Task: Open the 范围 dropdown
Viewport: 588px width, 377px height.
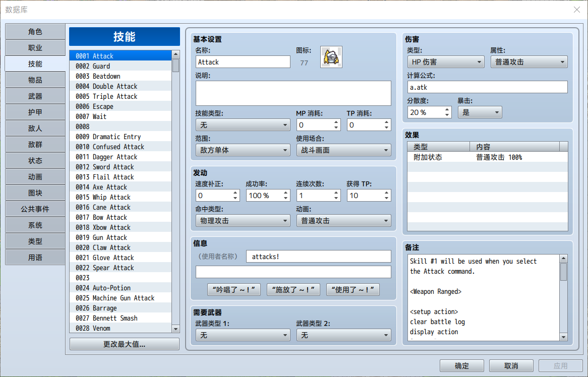Action: pyautogui.click(x=243, y=150)
